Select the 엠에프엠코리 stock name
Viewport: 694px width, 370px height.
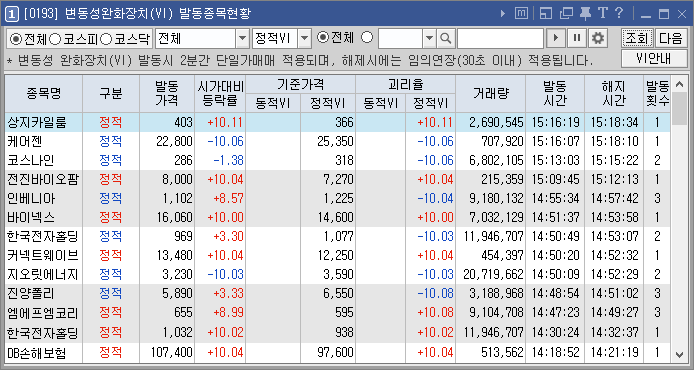pos(43,312)
